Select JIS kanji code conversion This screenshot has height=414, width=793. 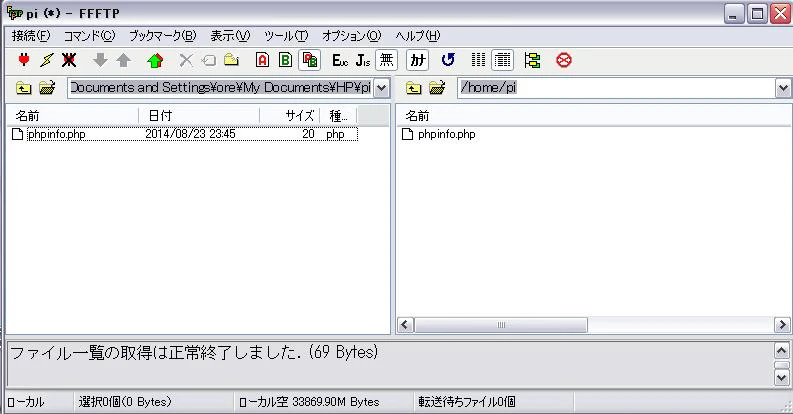tap(363, 60)
